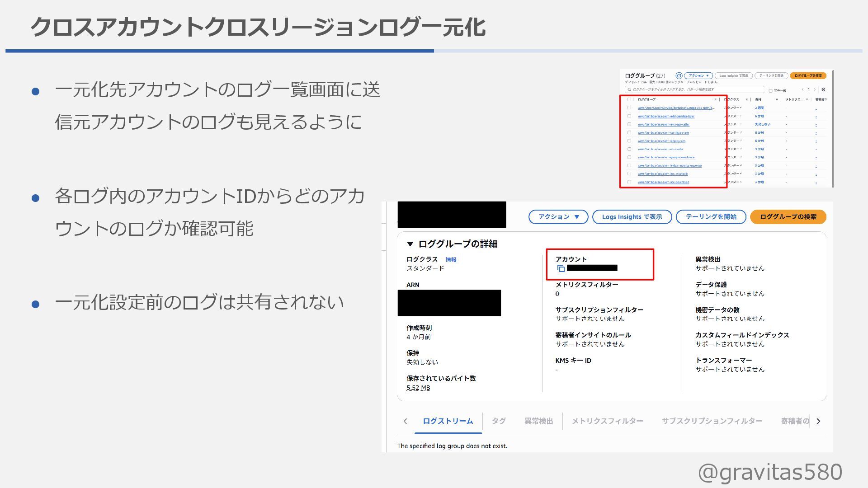Viewport: 868px width, 488px height.
Task: Click the settings gear in the log group list
Action: (x=823, y=89)
